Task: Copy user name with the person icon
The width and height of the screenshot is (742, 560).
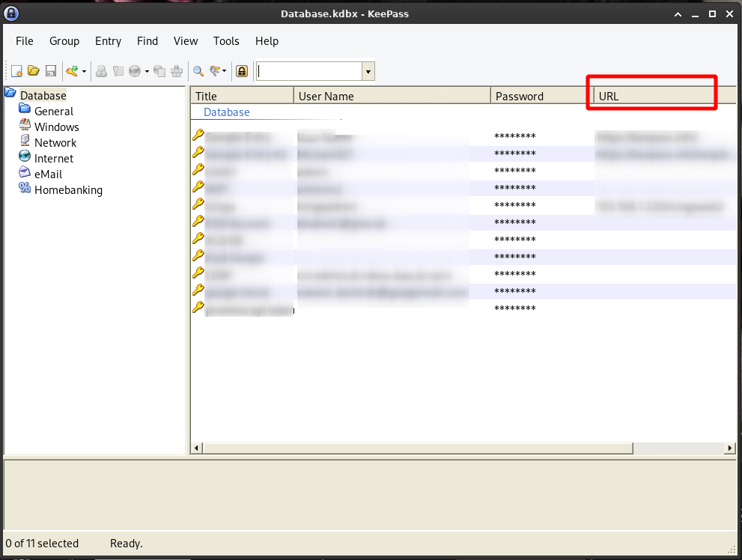Action: pos(101,71)
